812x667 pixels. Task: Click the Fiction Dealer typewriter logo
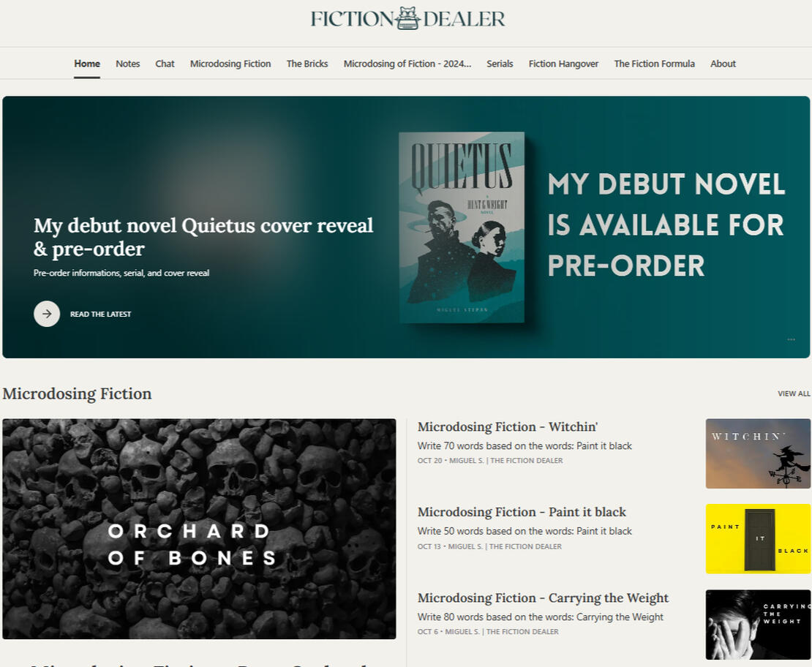click(407, 18)
